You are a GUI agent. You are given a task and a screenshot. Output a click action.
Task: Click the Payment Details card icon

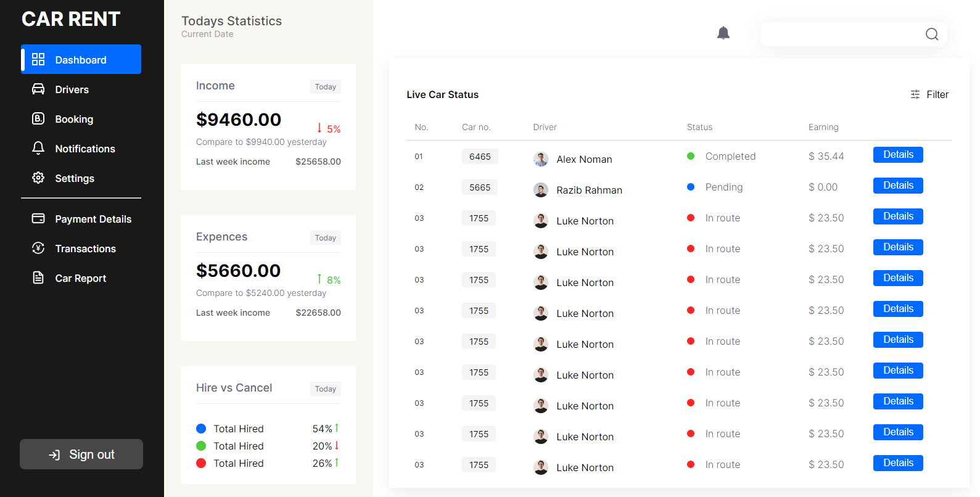pyautogui.click(x=38, y=218)
